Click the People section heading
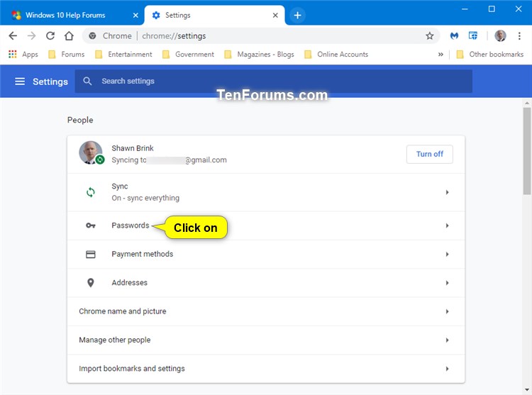The height and width of the screenshot is (395, 532). [x=80, y=120]
